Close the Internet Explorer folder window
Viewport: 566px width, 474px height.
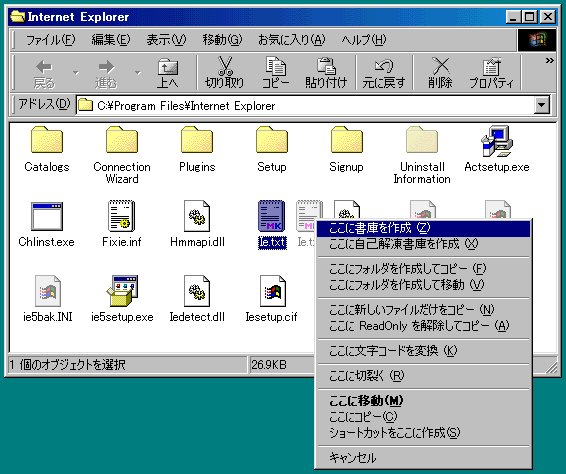point(548,17)
